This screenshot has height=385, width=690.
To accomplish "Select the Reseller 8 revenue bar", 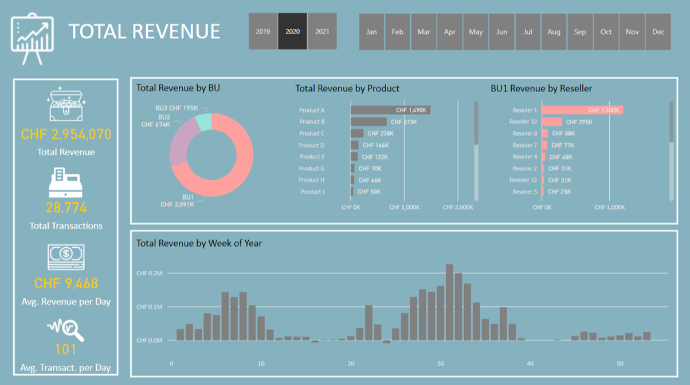I will pos(545,133).
